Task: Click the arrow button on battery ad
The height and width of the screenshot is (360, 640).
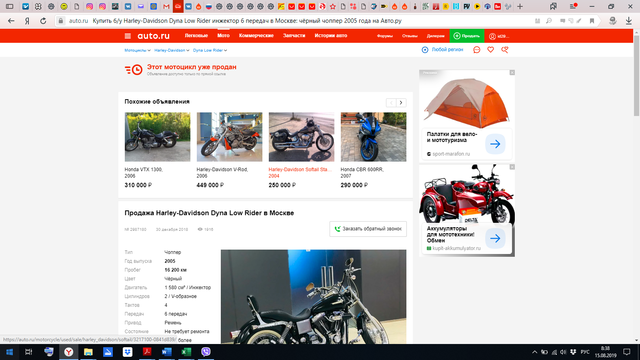Action: tap(495, 238)
